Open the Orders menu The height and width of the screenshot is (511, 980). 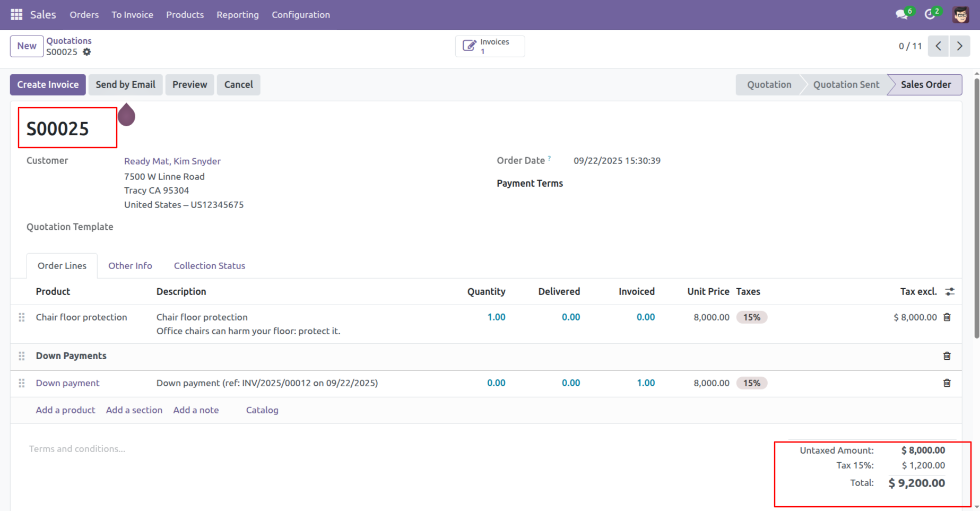coord(84,15)
